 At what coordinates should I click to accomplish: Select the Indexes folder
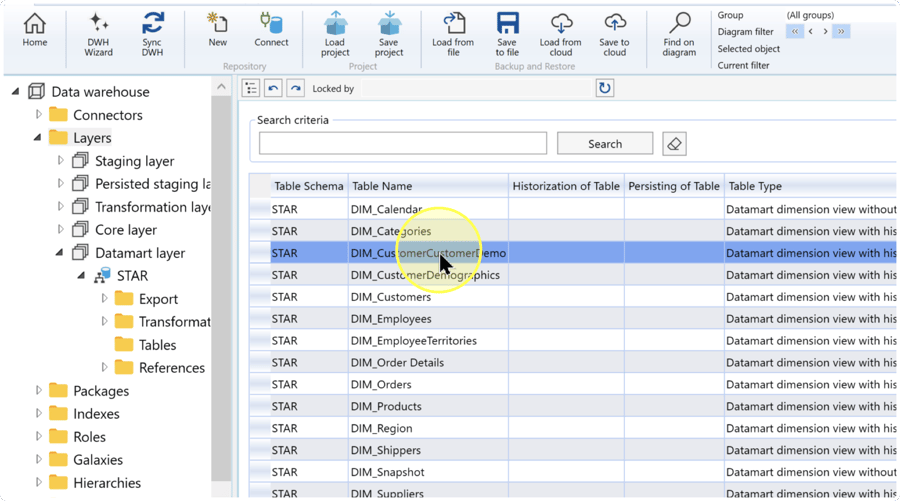click(96, 414)
